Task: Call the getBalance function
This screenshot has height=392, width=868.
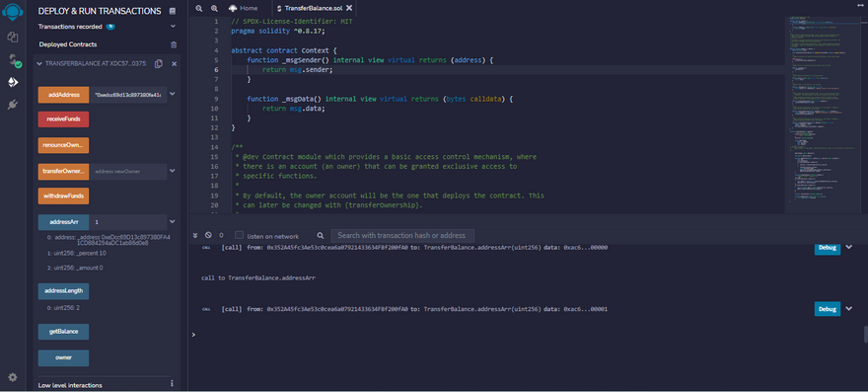Action: pos(63,332)
